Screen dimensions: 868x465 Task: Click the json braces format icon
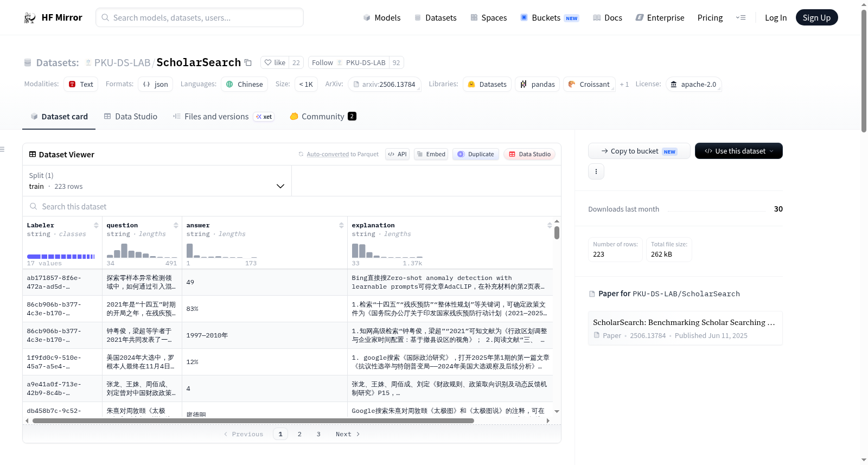146,84
